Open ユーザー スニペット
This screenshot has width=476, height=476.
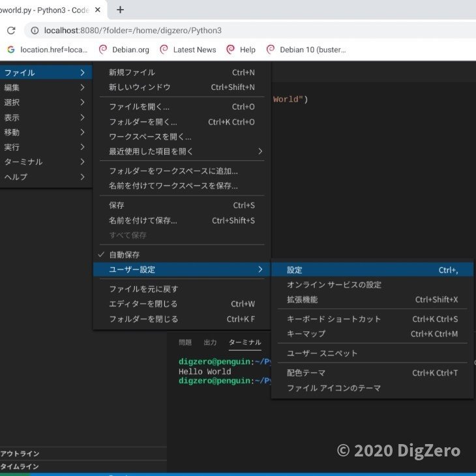372,353
